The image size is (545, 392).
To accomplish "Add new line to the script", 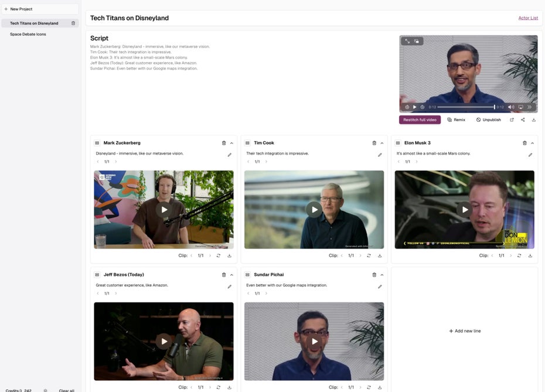I will 465,331.
